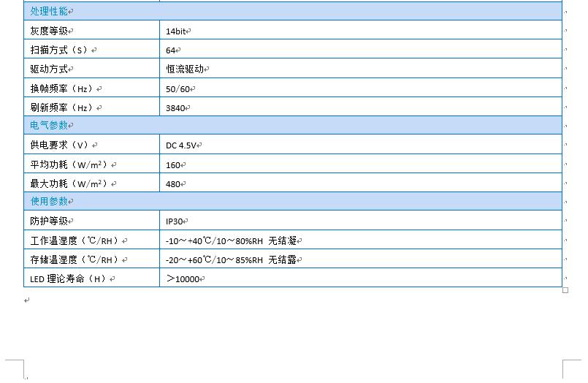Click the DC 4.5V value cell
Image resolution: width=588 pixels, height=383 pixels.
[x=182, y=145]
